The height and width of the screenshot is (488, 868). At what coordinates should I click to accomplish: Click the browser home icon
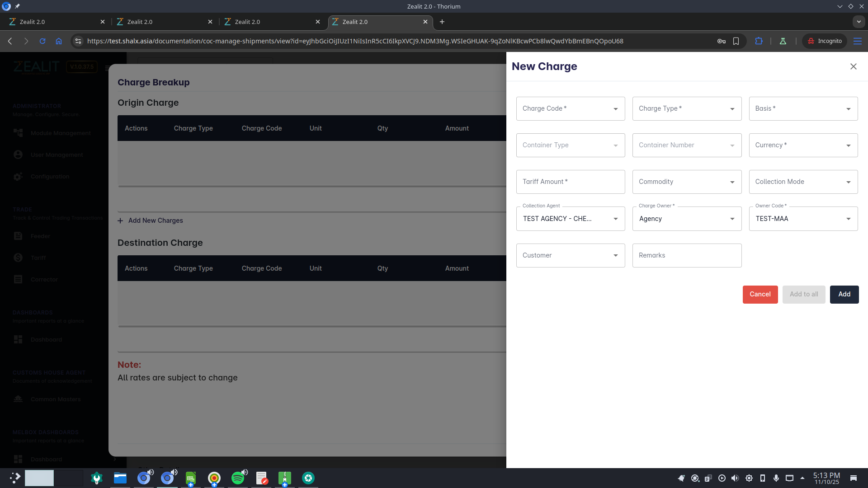pos(59,41)
